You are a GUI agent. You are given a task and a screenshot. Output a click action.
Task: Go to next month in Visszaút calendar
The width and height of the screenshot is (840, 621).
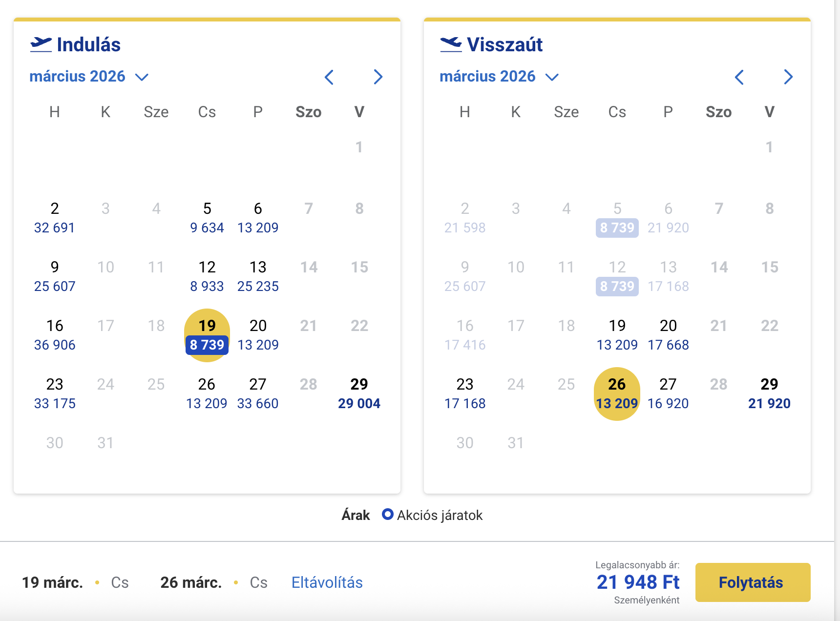pos(788,77)
